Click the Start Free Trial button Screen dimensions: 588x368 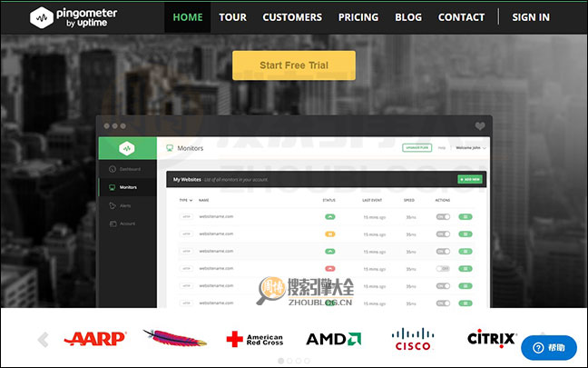click(294, 65)
